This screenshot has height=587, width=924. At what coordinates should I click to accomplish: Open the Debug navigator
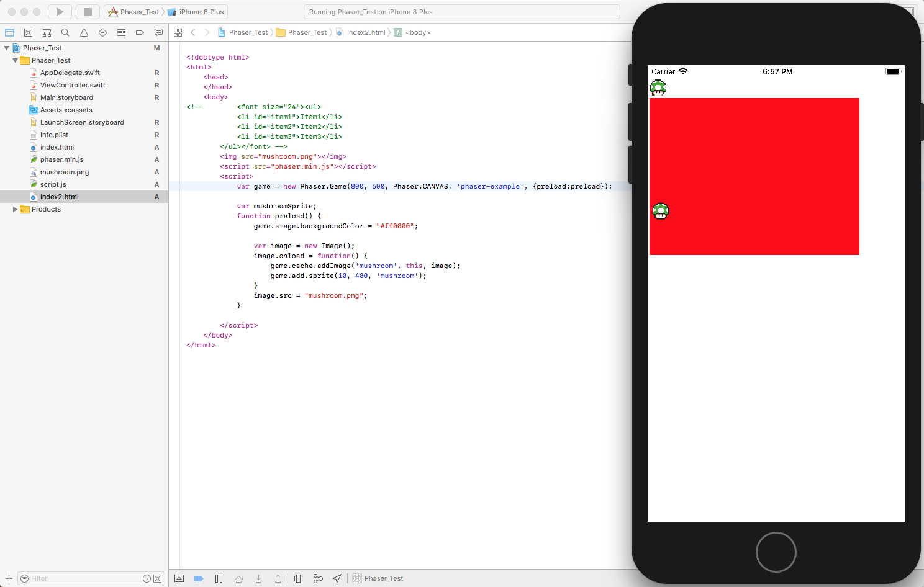click(121, 32)
